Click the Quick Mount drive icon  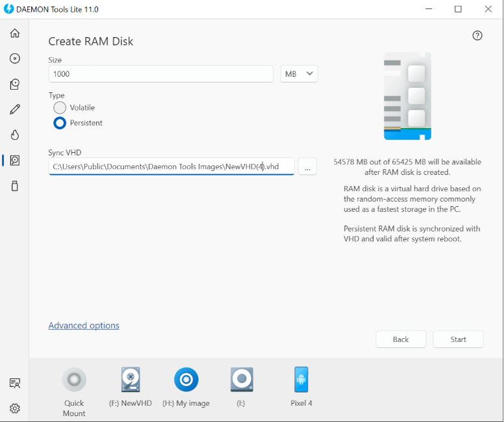[x=74, y=380]
